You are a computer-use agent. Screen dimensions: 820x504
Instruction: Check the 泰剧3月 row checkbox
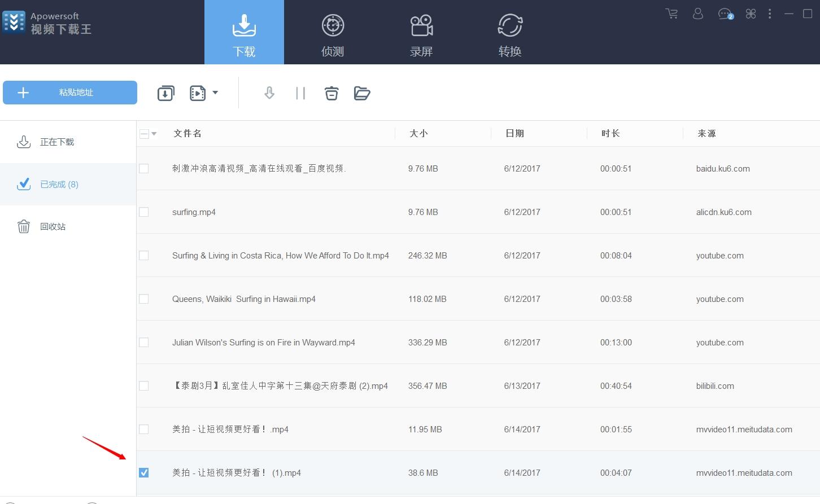(x=144, y=385)
